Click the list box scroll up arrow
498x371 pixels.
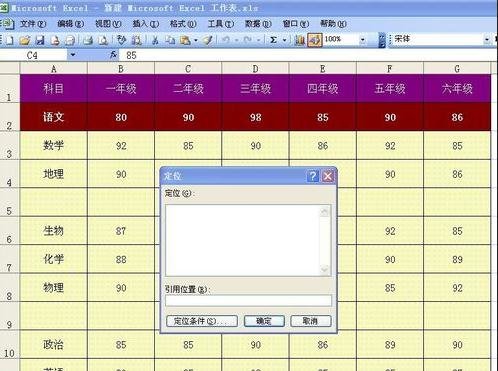325,211
